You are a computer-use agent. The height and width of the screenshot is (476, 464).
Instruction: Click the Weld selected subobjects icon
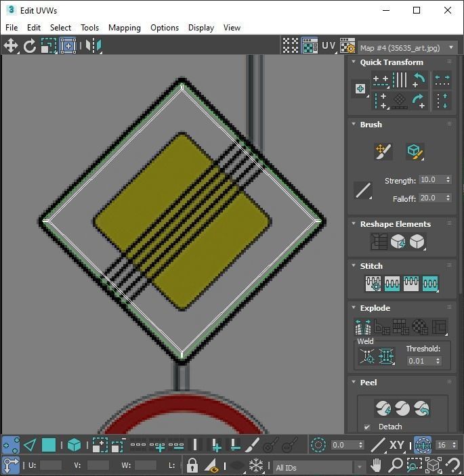(386, 356)
